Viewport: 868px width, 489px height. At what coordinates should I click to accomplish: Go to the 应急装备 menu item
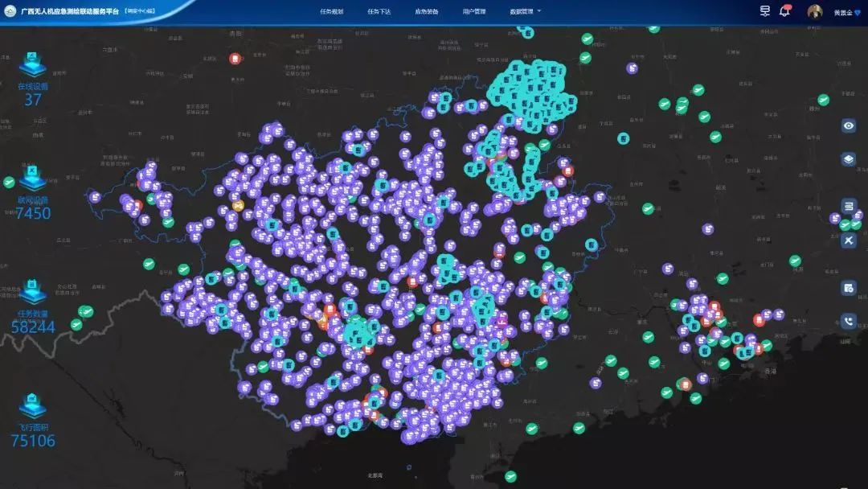426,12
